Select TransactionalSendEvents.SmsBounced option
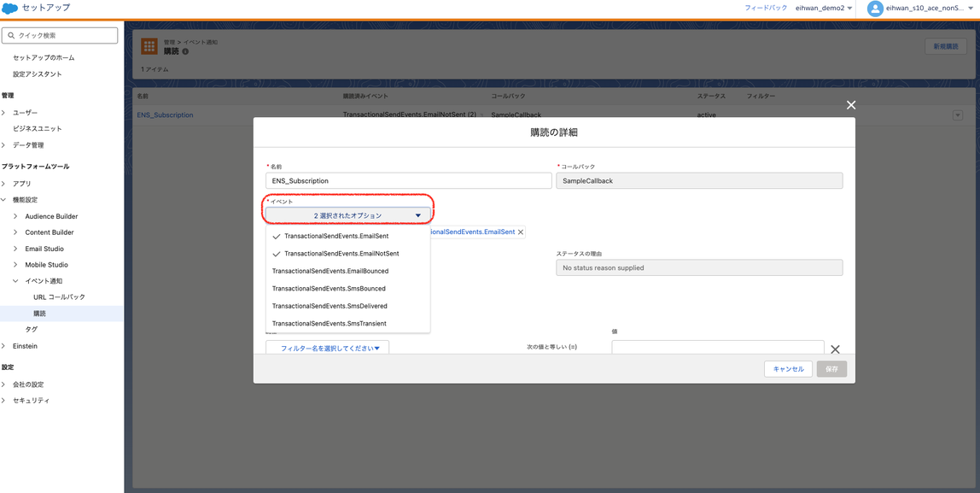Viewport: 980px width, 493px height. (348, 289)
